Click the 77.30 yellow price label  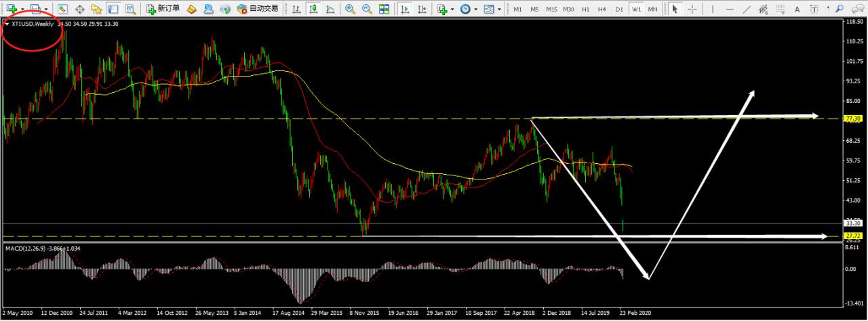(x=852, y=119)
